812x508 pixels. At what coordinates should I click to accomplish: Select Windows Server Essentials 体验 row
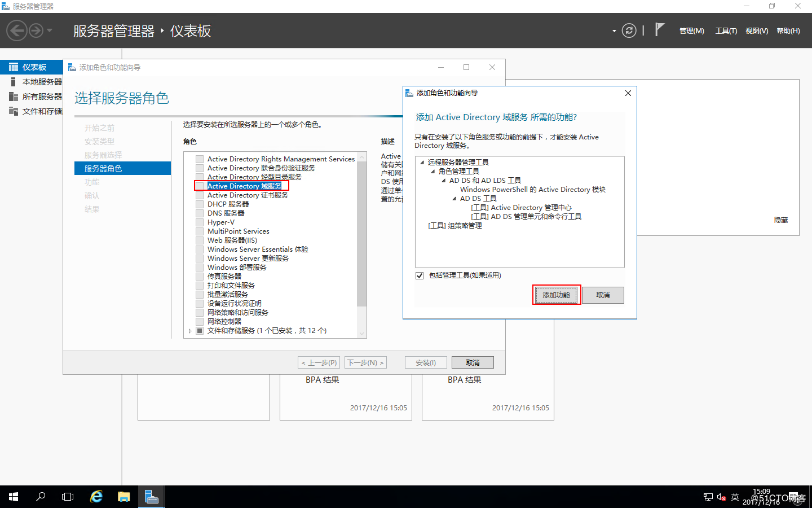(x=258, y=249)
